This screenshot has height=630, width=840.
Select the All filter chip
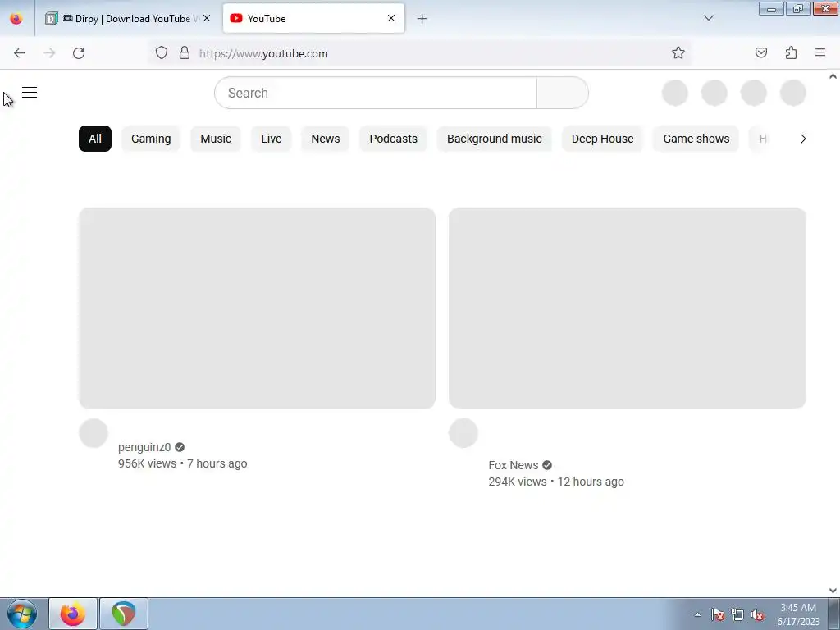(95, 139)
